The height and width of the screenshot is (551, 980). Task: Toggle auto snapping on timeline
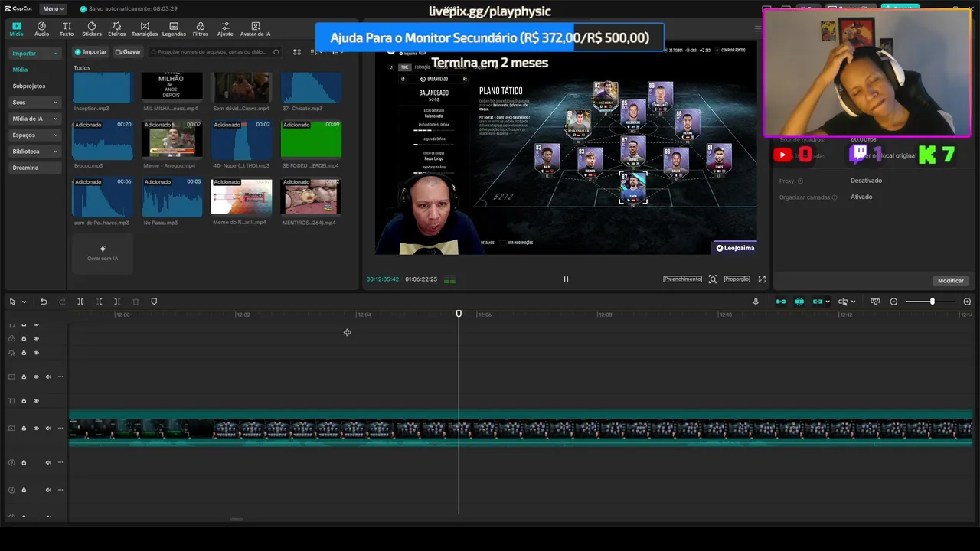coord(799,302)
